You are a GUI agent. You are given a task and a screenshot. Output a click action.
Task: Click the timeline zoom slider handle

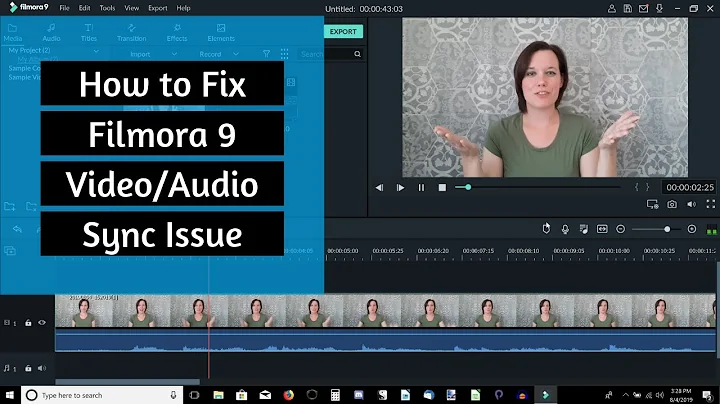click(667, 229)
